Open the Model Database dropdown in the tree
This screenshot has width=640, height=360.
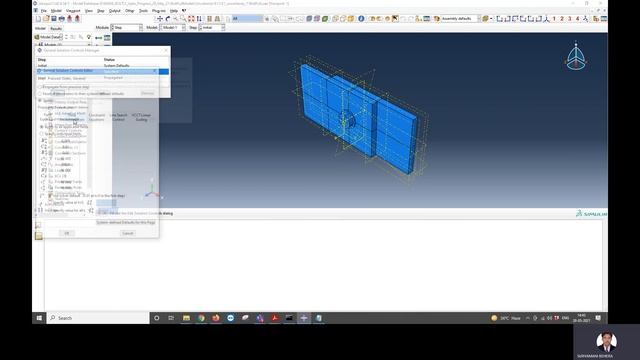48,37
